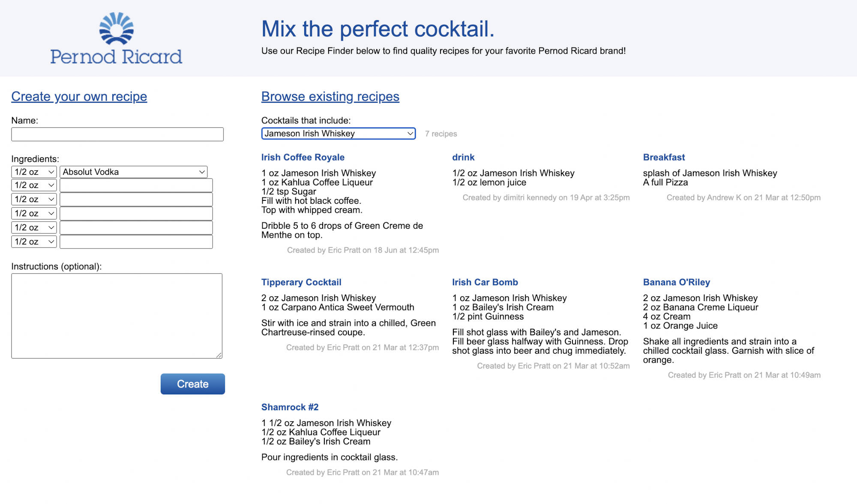Open the Banana O'Riley recipe

[676, 283]
